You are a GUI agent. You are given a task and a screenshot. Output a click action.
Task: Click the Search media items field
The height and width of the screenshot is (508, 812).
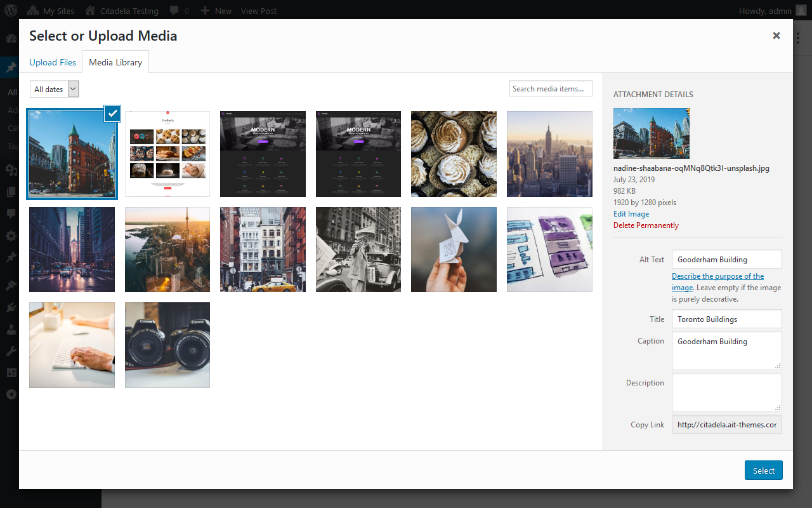tap(551, 89)
